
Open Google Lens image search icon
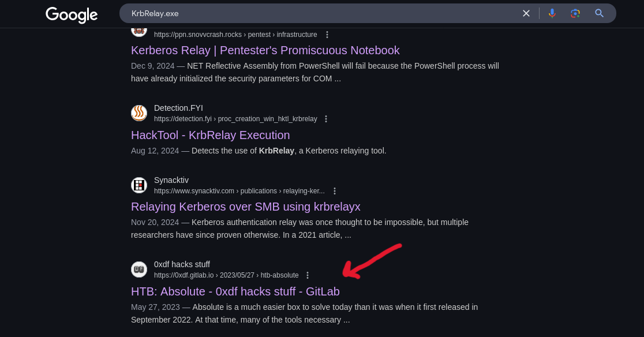575,13
